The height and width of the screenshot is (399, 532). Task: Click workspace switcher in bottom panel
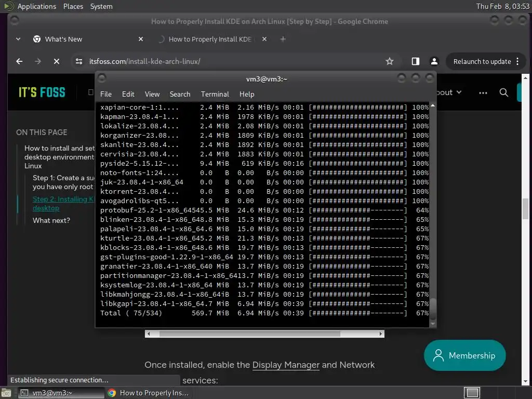472,393
